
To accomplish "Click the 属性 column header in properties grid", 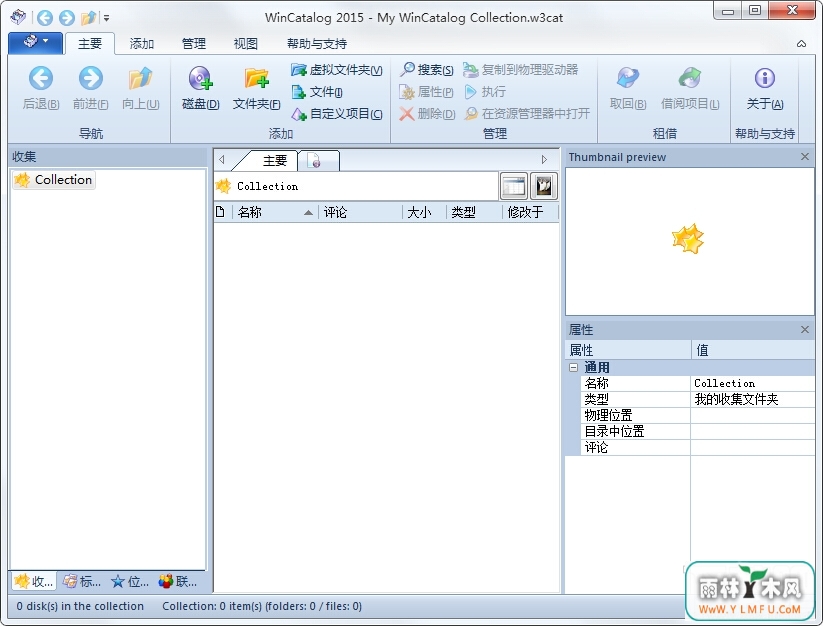I will [x=628, y=350].
